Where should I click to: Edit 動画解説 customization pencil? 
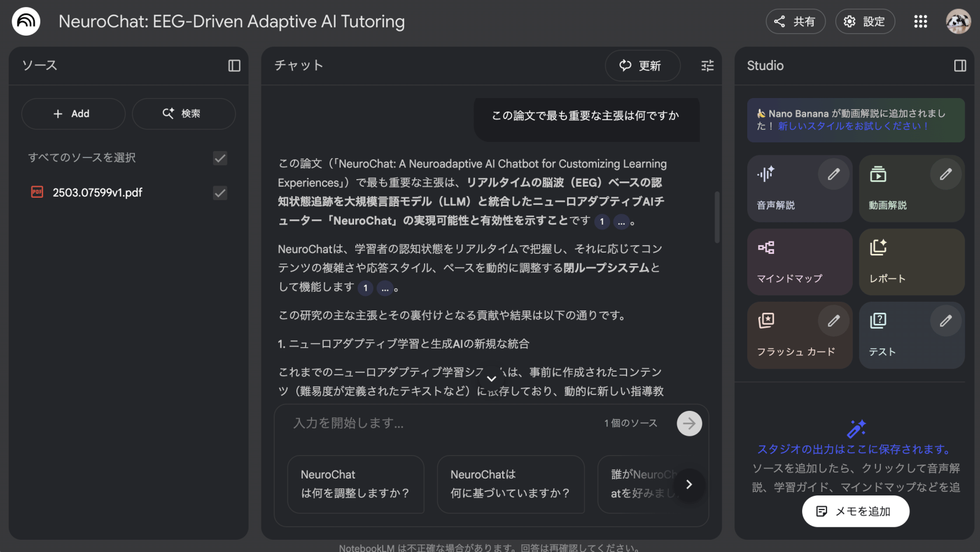coord(945,174)
